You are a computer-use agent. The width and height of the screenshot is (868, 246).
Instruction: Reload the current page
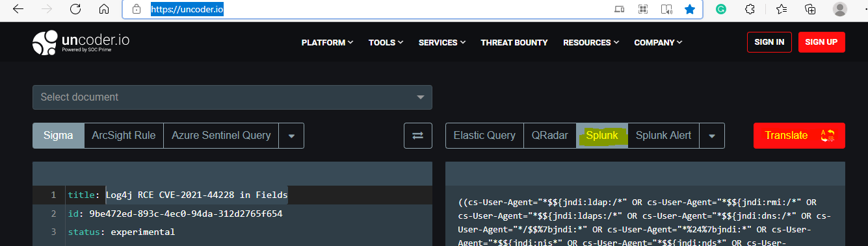pos(75,10)
